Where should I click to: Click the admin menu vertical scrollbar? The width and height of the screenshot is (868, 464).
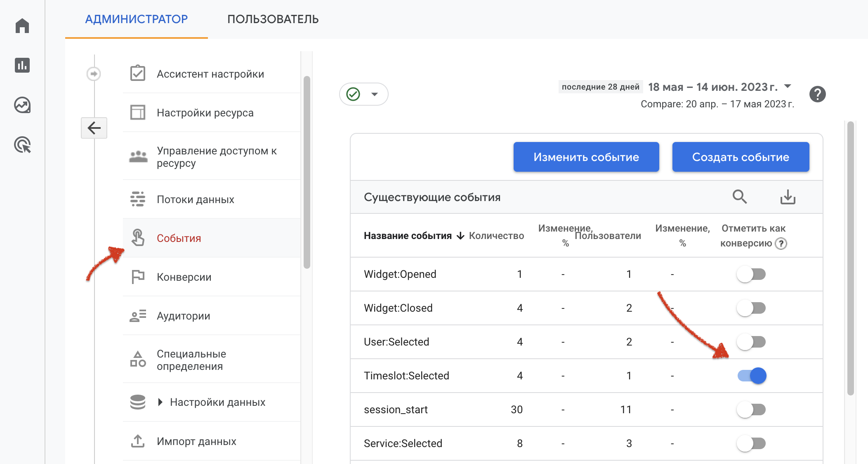click(307, 172)
